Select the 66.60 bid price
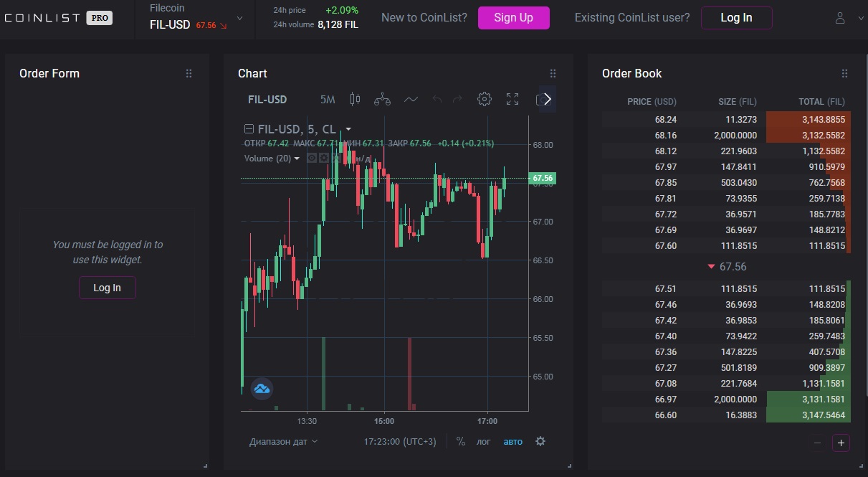The width and height of the screenshot is (868, 477). (x=666, y=415)
